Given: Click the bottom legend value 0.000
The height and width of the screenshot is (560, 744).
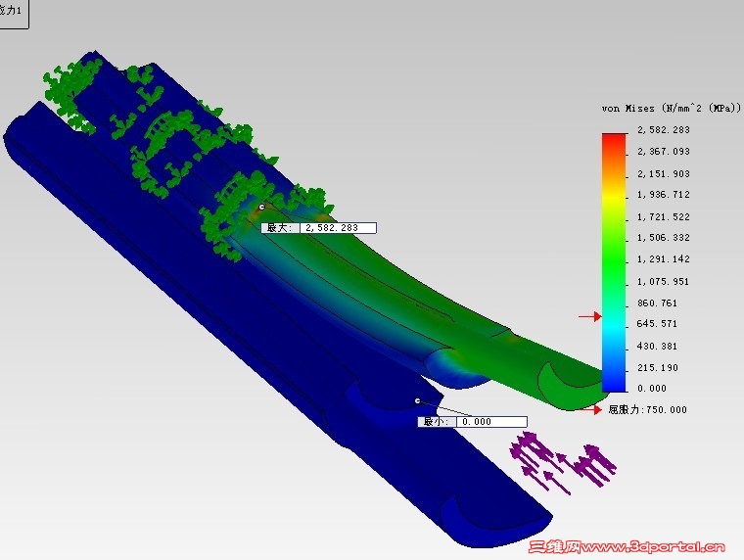Looking at the screenshot, I should (x=651, y=389).
